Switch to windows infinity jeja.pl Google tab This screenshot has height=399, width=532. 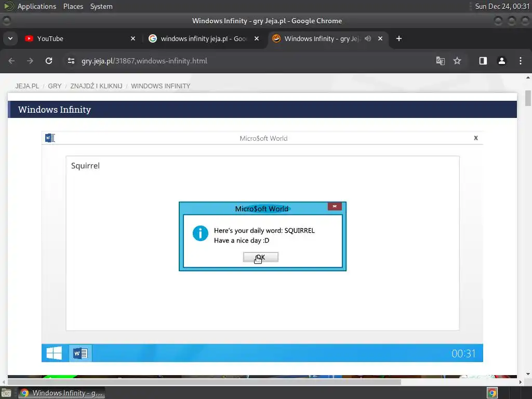tap(204, 38)
